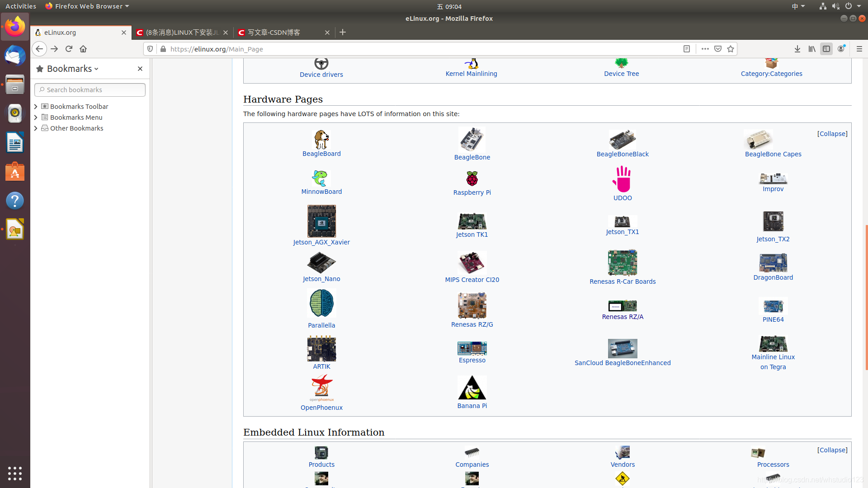Go back to the previous page
The image size is (868, 488).
tap(39, 49)
